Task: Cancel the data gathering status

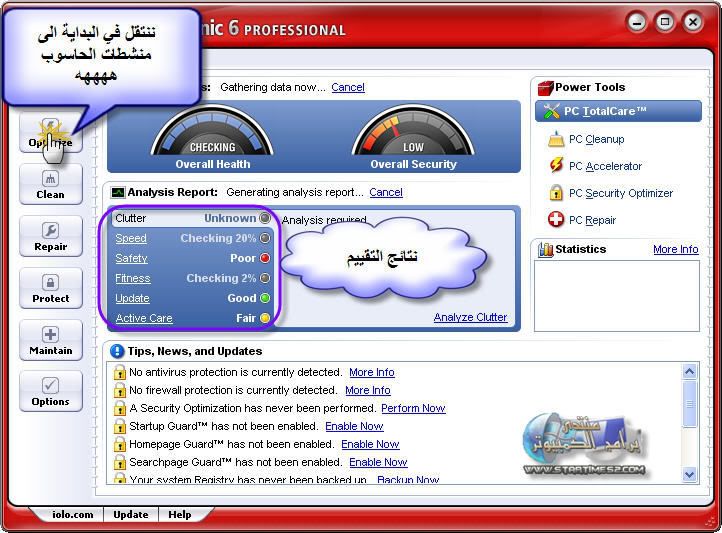Action: (348, 87)
